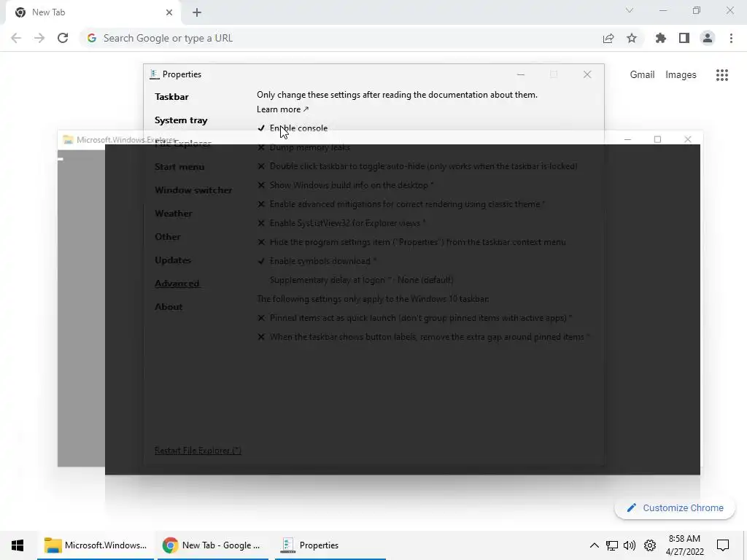
Task: Maximize the Microsoft.Windows.Explorer console window
Action: [x=657, y=139]
